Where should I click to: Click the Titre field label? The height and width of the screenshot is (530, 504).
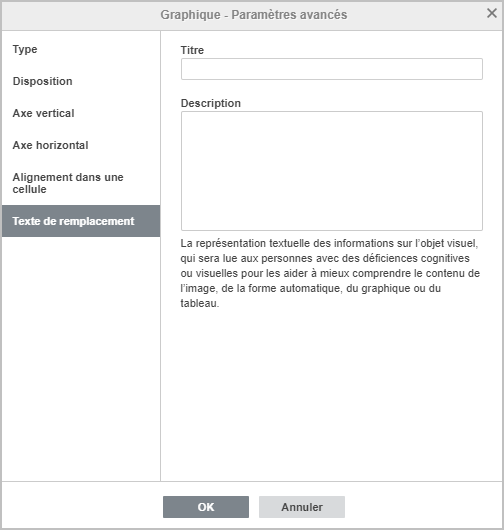tap(192, 50)
